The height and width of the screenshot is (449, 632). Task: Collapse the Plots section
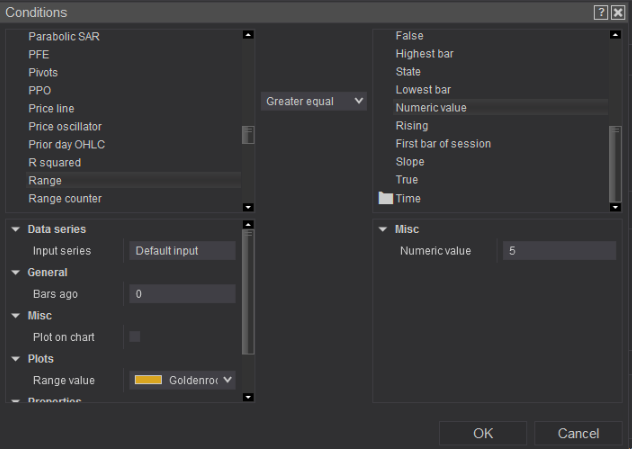(16, 358)
